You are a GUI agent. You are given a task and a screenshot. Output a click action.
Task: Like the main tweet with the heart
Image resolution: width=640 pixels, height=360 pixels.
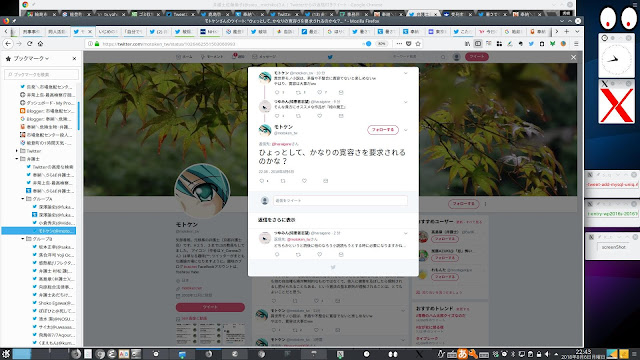click(304, 181)
